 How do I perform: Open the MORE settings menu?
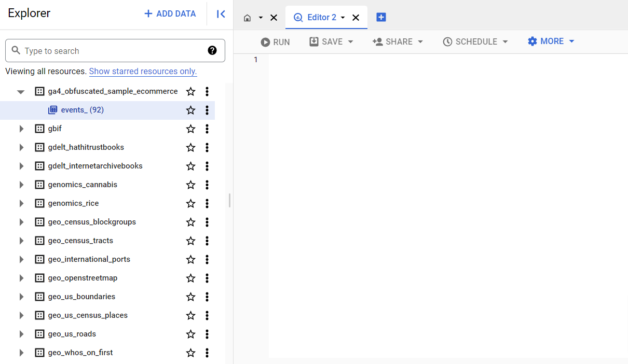coord(551,41)
